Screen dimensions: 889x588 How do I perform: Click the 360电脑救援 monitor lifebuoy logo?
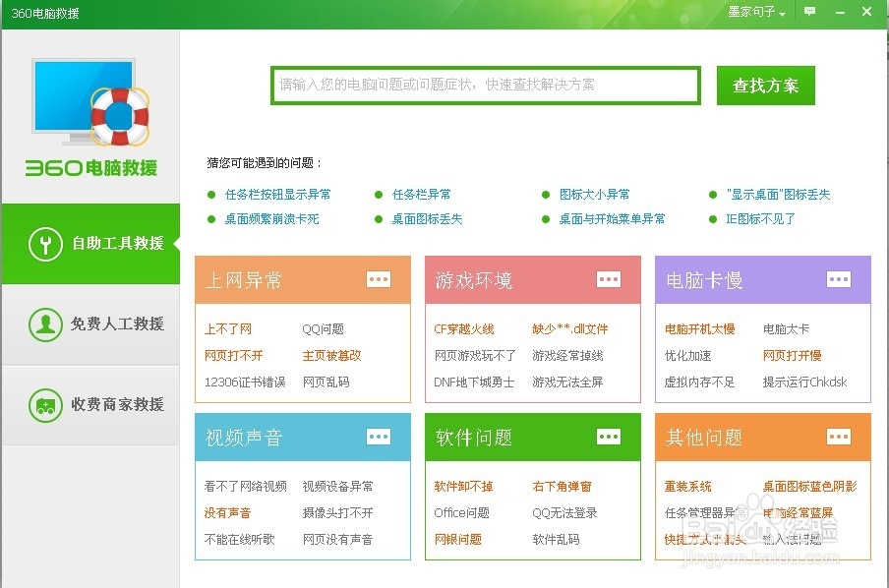tap(90, 102)
